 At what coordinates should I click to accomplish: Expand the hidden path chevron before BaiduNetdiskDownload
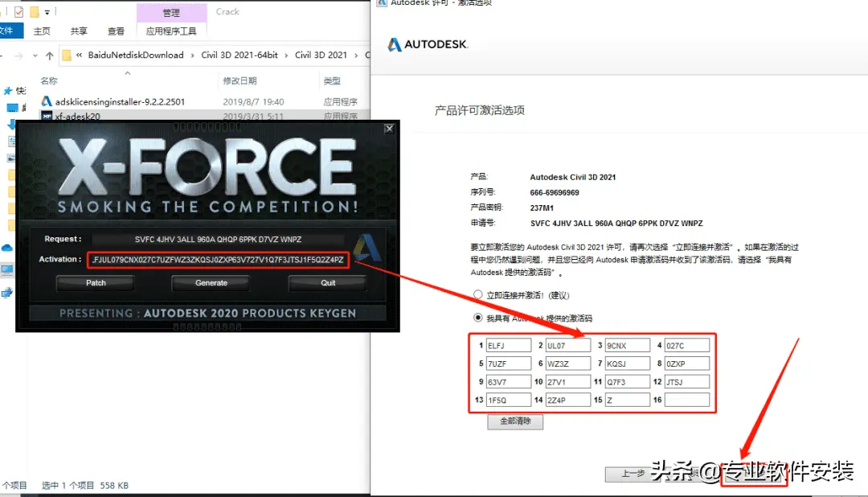coord(79,55)
